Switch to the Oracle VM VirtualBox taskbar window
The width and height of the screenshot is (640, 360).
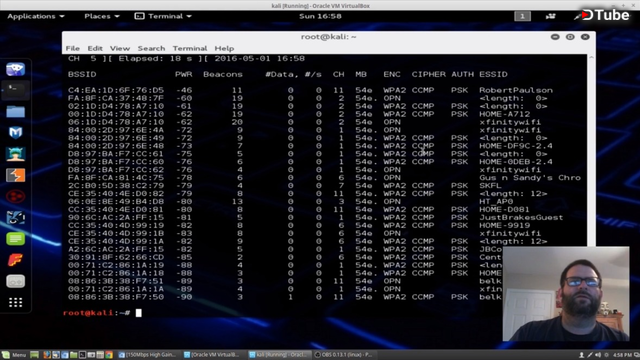212,355
